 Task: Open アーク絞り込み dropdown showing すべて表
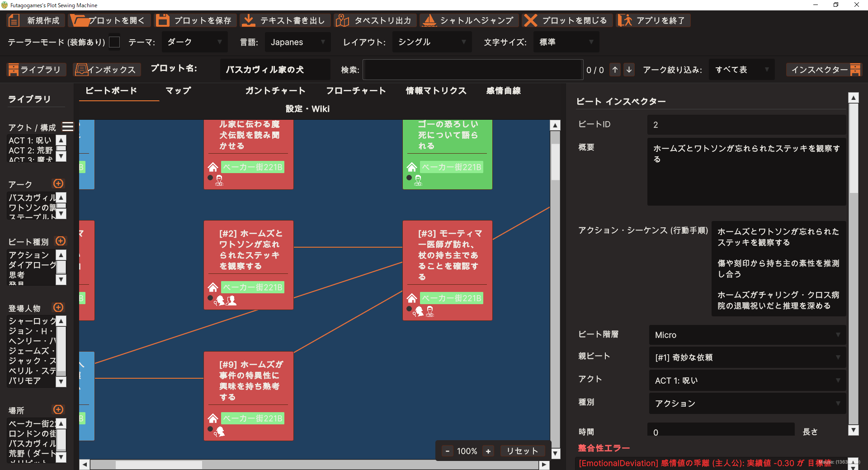point(742,70)
